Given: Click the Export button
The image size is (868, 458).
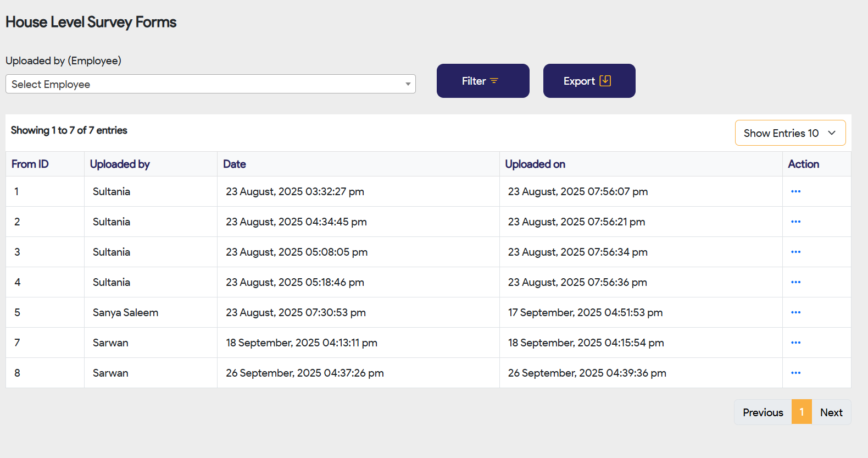Looking at the screenshot, I should [x=589, y=81].
